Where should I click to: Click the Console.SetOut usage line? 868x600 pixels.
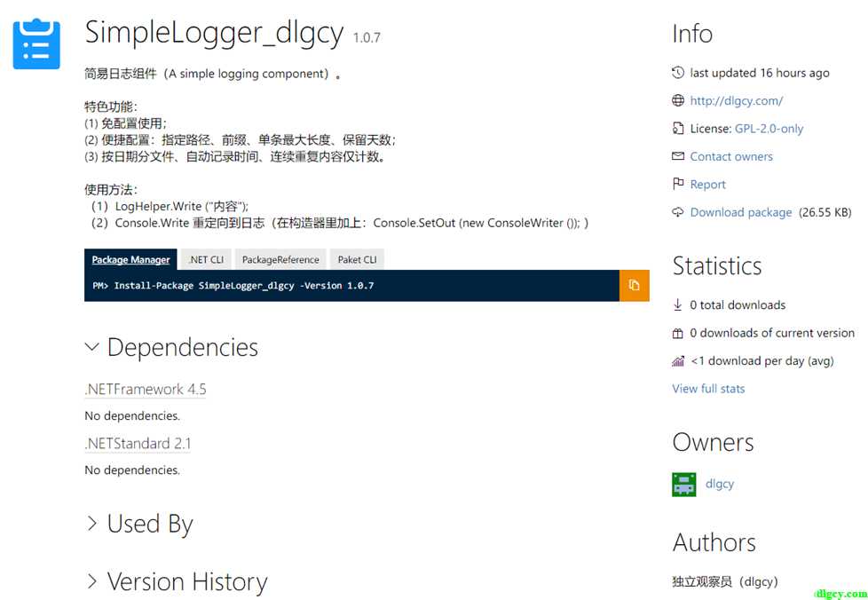[339, 223]
